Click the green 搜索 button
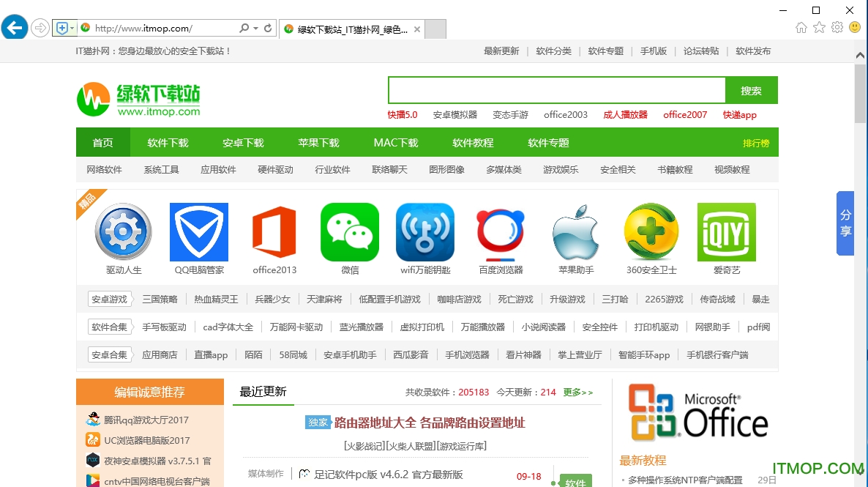Viewport: 868px width, 487px height. (751, 90)
